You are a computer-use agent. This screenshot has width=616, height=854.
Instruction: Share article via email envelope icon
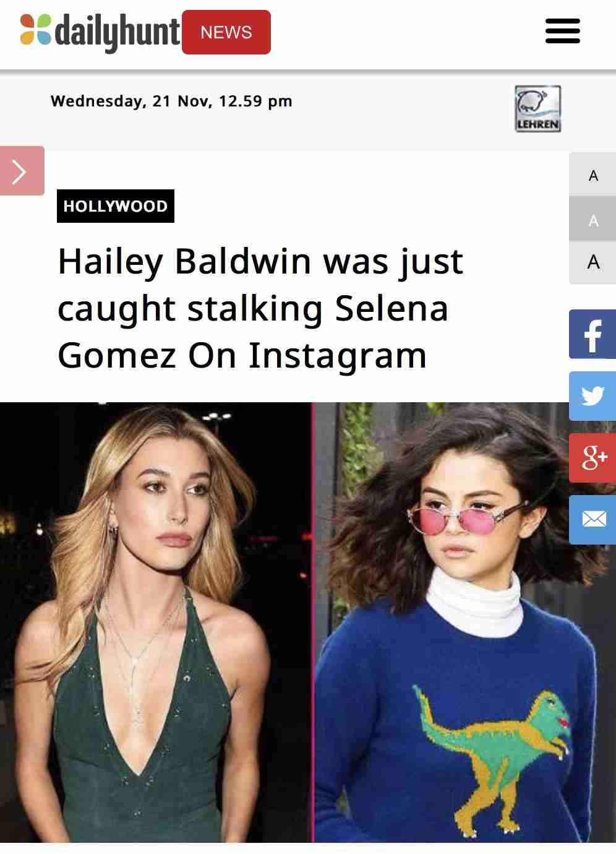coord(592,520)
